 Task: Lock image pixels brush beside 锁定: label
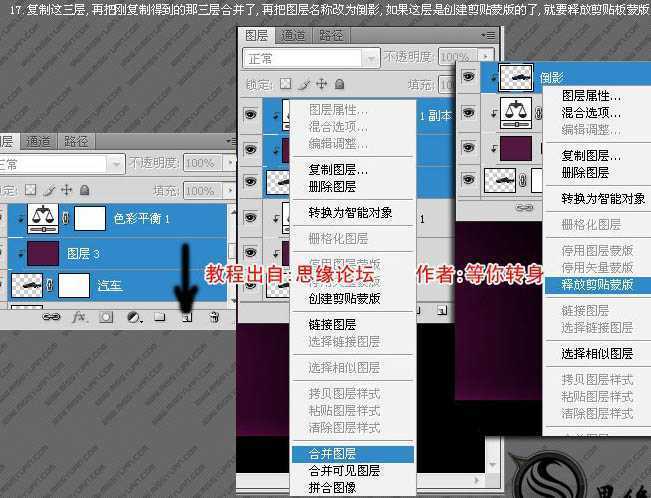click(304, 84)
